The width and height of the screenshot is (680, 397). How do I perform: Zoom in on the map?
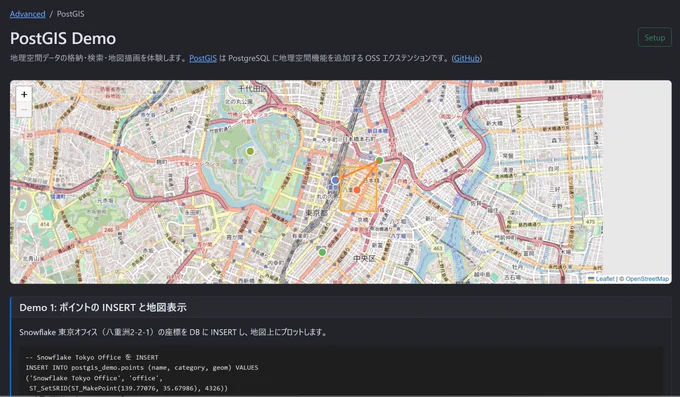(24, 94)
